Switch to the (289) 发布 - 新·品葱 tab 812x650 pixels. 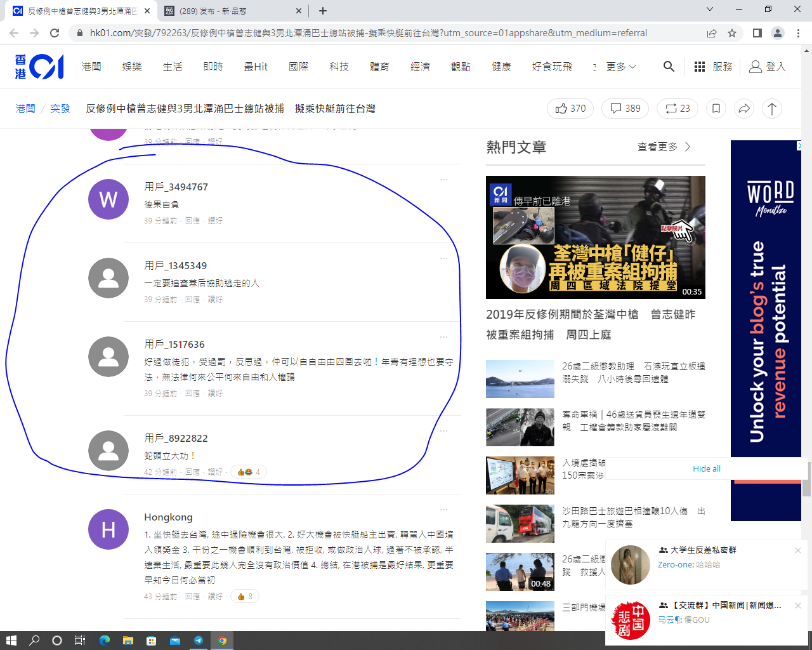232,11
